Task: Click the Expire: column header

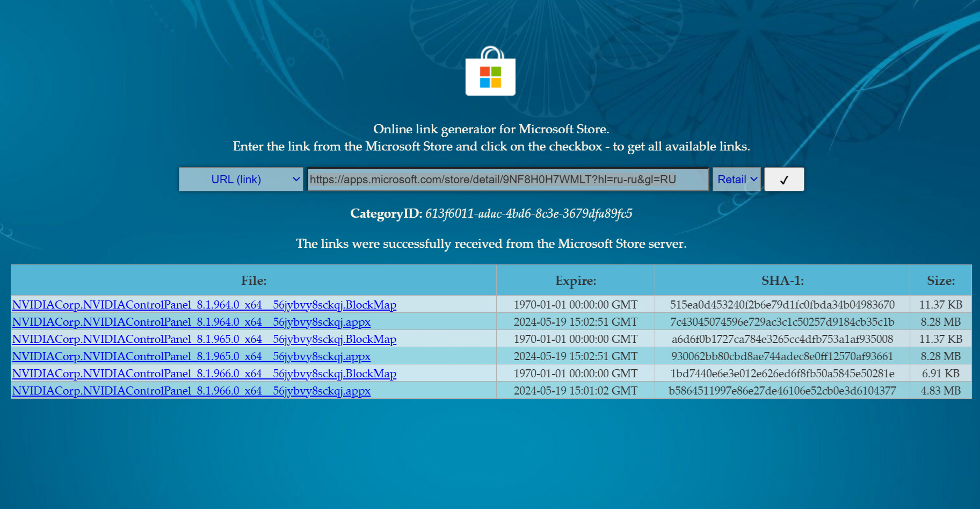Action: [x=576, y=281]
